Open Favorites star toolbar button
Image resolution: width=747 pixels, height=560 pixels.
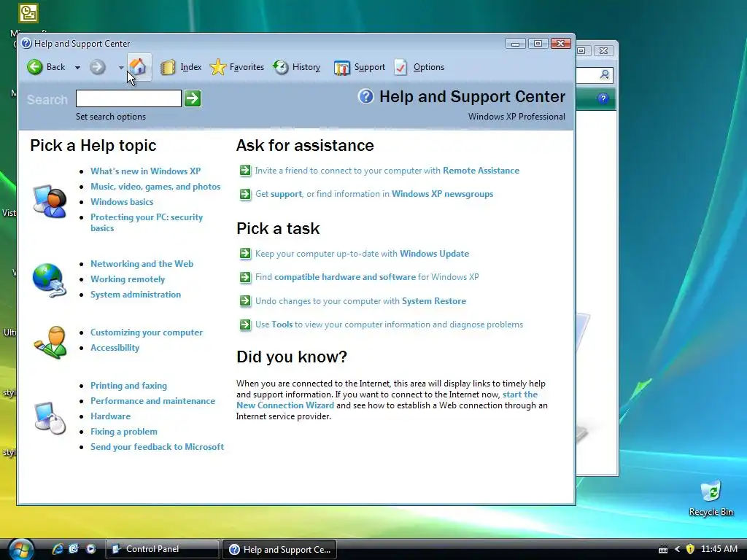(x=237, y=67)
